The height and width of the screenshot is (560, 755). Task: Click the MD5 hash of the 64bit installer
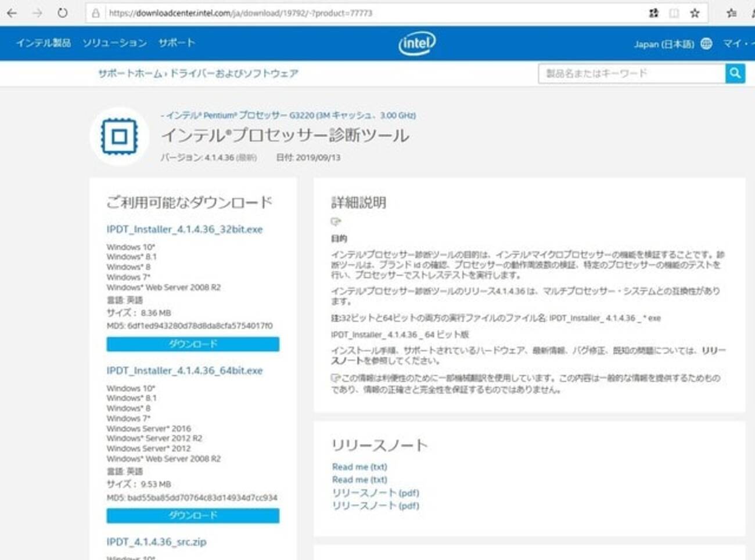192,497
